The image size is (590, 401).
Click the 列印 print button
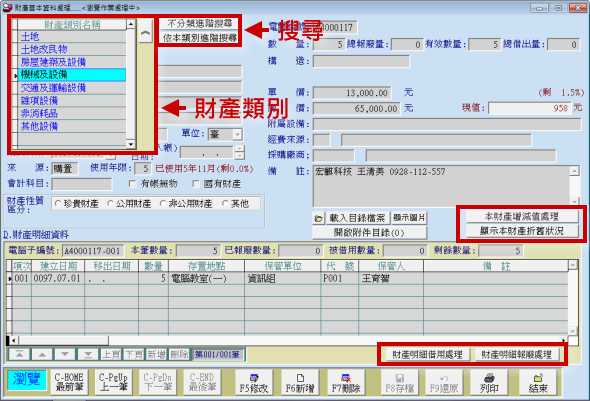[489, 383]
